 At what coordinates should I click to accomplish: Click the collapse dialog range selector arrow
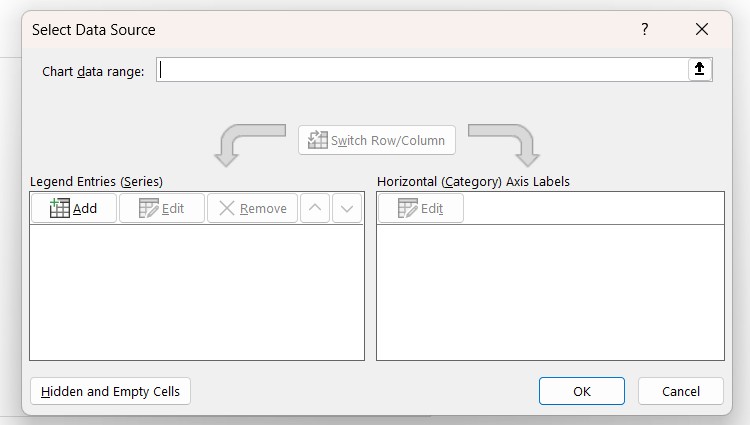(699, 69)
